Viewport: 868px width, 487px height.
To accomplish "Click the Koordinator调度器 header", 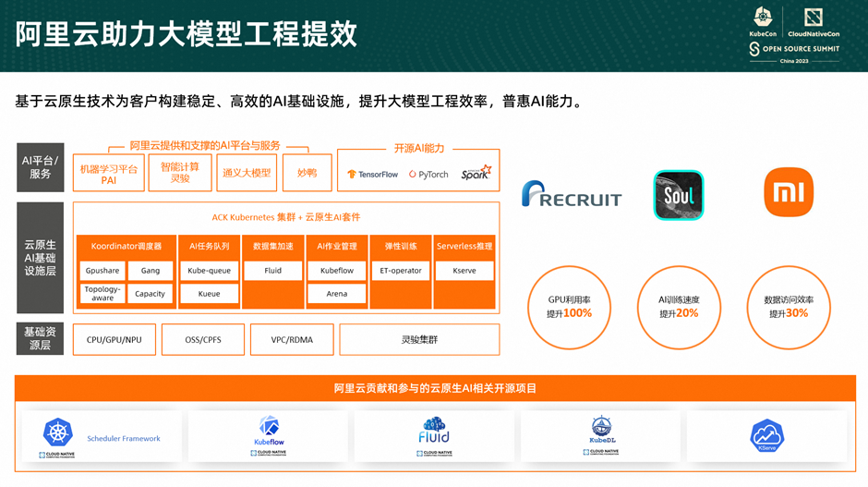I will click(x=127, y=246).
